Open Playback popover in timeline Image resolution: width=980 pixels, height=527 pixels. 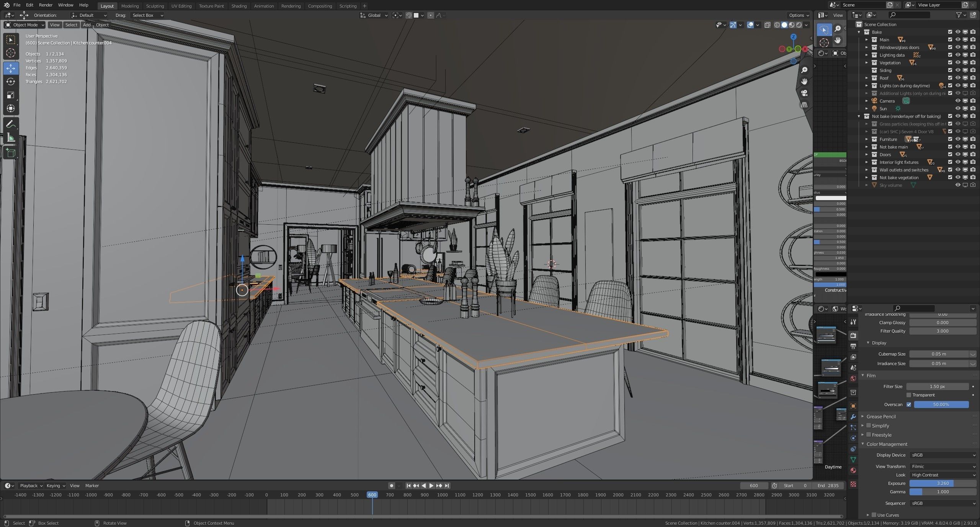[31, 486]
